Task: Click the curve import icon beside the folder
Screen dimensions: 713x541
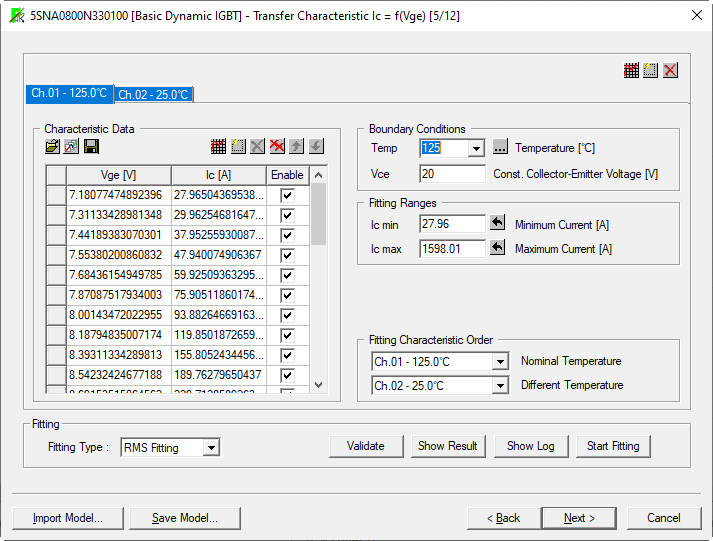Action: click(71, 146)
